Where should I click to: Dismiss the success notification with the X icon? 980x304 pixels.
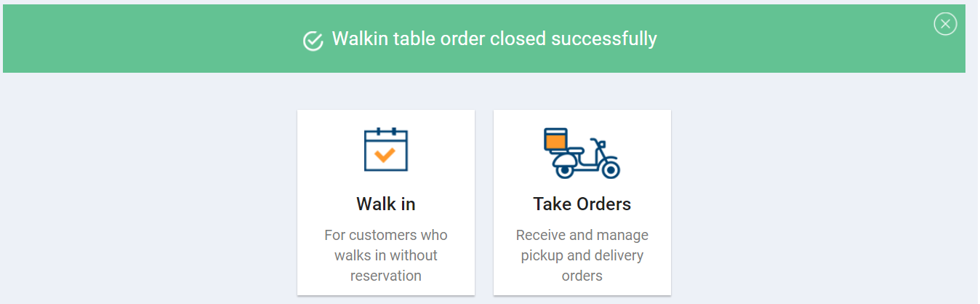[945, 24]
